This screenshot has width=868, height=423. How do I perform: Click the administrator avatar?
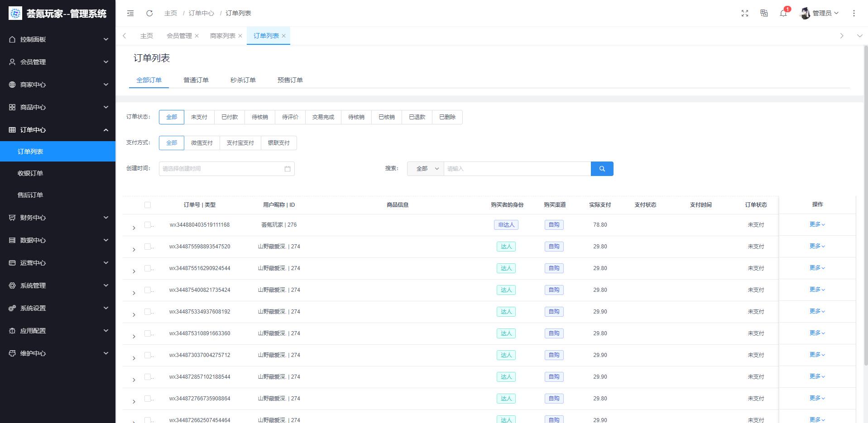click(805, 13)
